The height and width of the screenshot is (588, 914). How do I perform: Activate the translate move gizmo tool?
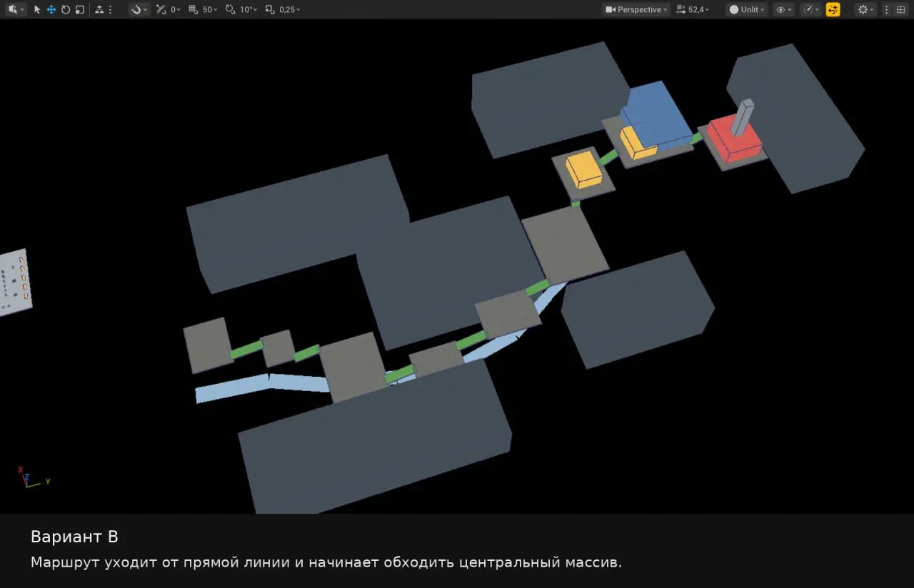[51, 10]
